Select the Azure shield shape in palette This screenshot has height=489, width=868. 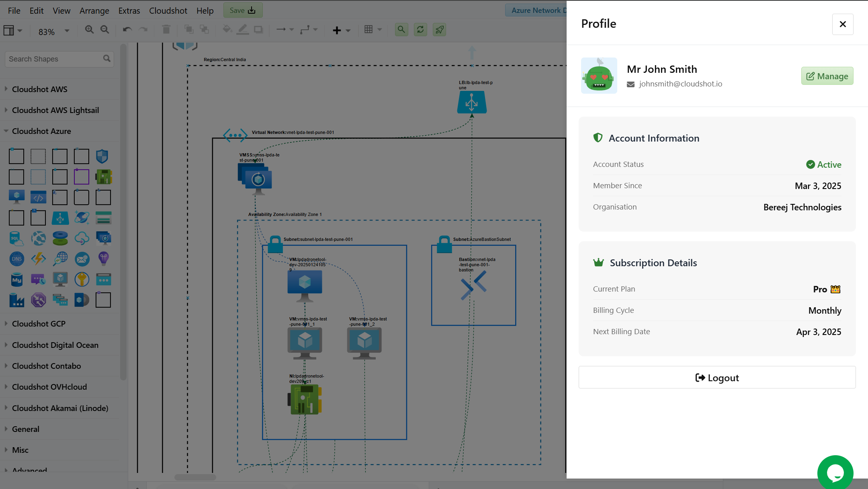pyautogui.click(x=102, y=156)
